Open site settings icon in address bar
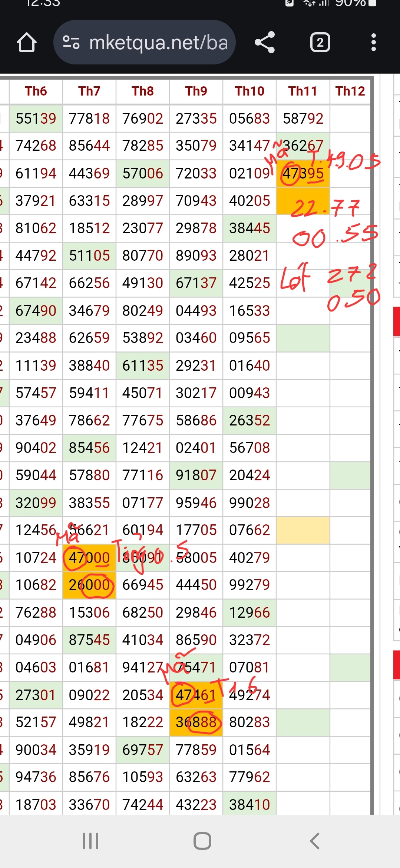The image size is (400, 868). pos(71,43)
